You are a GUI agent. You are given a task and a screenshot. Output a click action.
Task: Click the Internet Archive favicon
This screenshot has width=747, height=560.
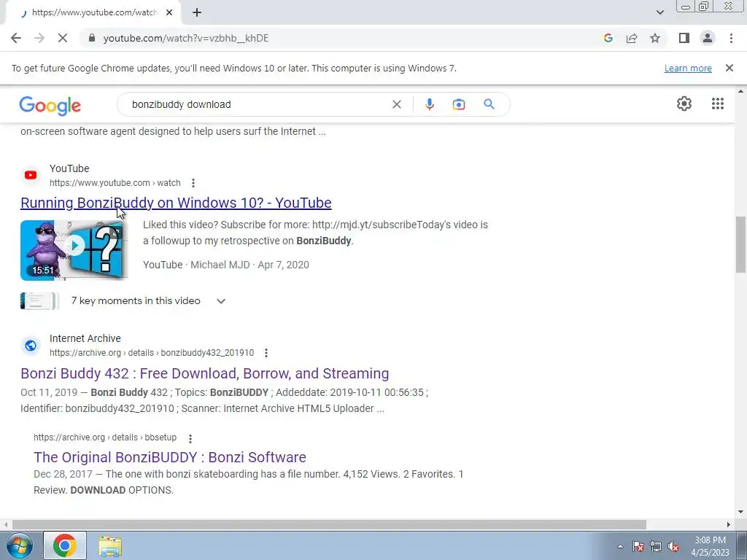(x=31, y=345)
